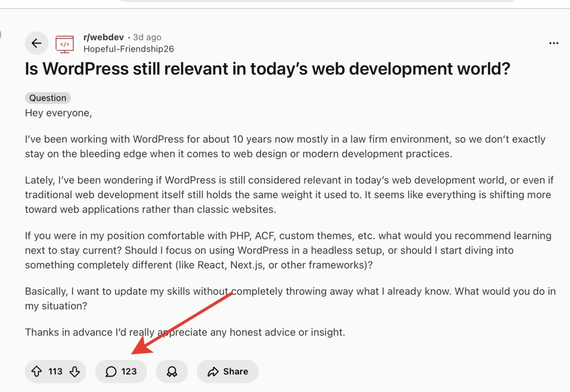The image size is (570, 392).
Task: Open the r/webdev community avatar icon
Action: [x=65, y=44]
